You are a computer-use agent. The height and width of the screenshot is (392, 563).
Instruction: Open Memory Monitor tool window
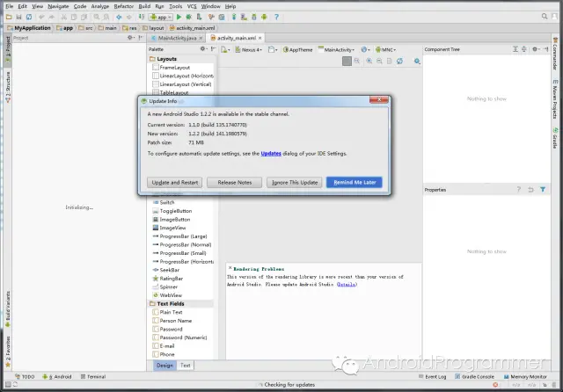[525, 376]
